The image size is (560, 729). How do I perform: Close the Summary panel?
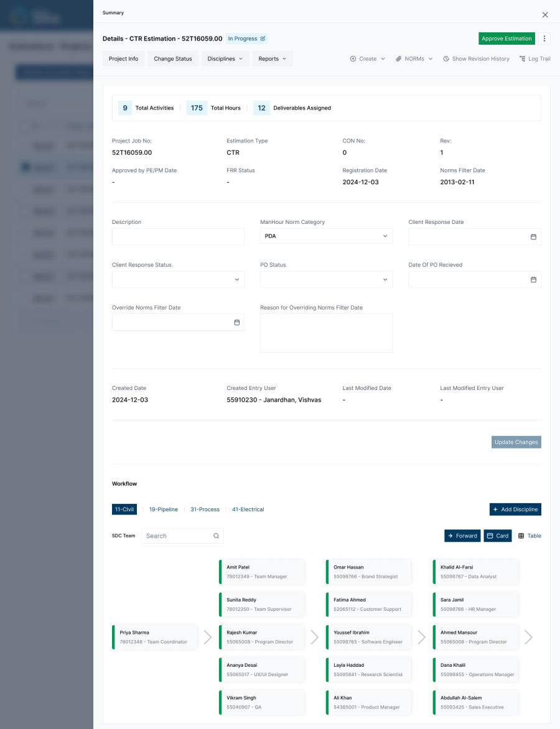[x=545, y=15]
